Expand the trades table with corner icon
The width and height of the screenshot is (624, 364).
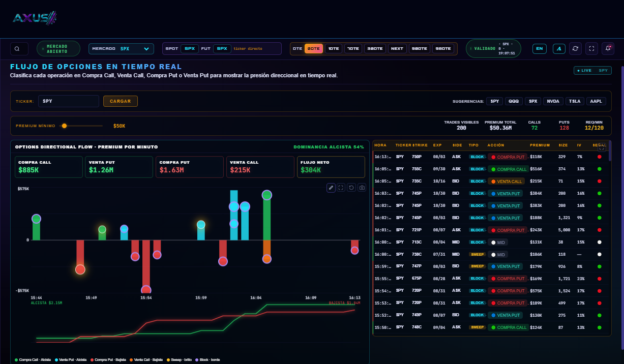pos(602,147)
